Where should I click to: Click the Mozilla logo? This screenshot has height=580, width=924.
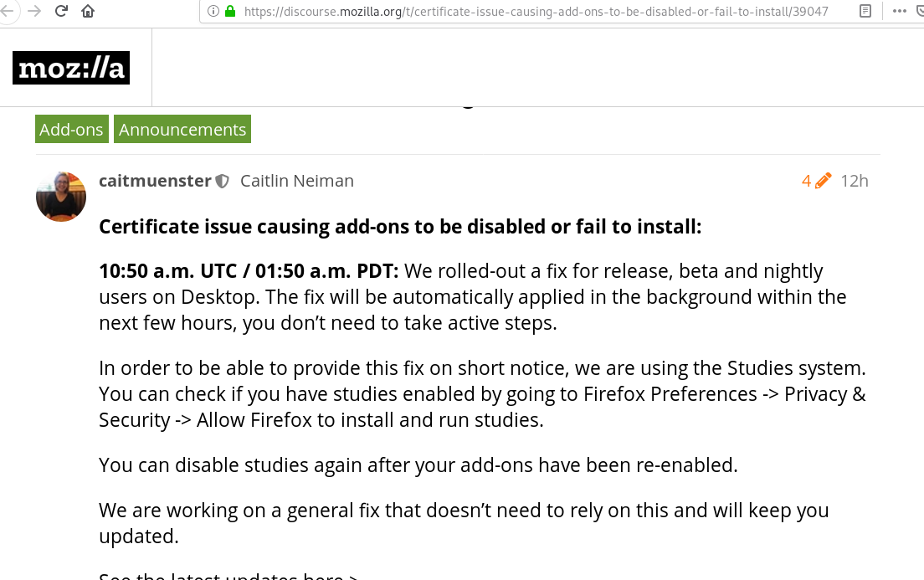[71, 68]
